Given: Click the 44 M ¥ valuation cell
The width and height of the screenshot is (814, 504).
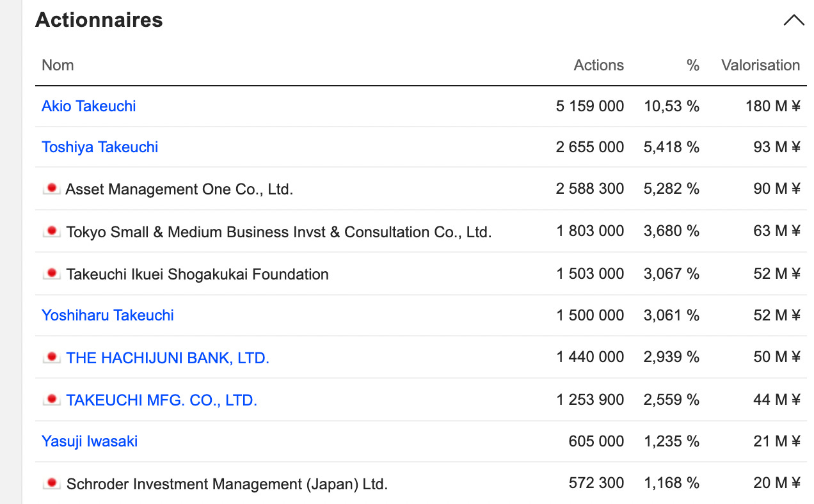Looking at the screenshot, I should (777, 400).
